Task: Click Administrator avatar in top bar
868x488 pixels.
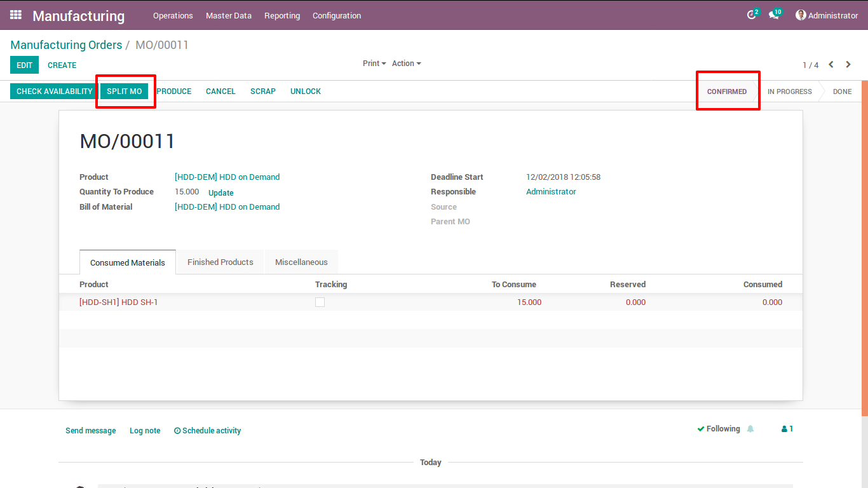Action: (x=801, y=15)
